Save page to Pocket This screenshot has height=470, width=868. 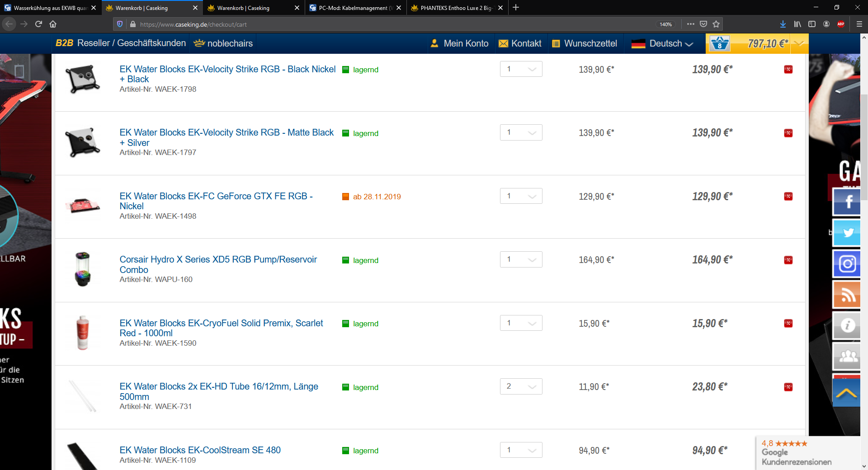(703, 24)
